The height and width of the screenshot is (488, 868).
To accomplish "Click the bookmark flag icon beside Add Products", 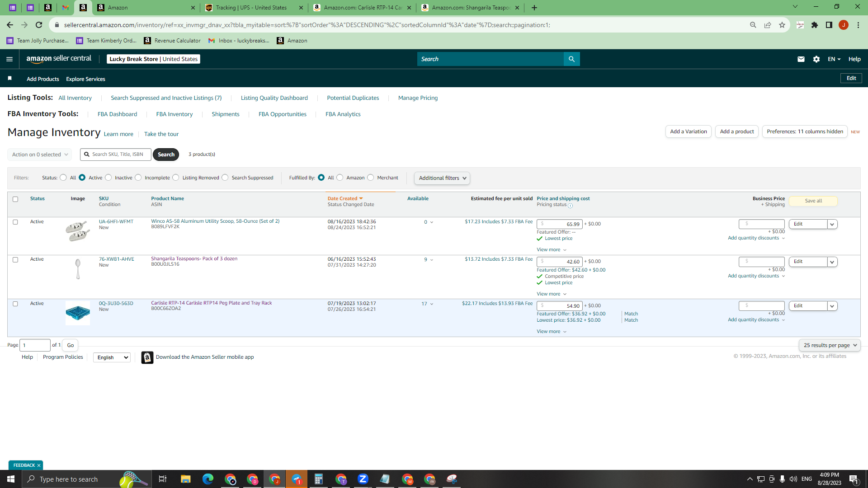I will (9, 79).
